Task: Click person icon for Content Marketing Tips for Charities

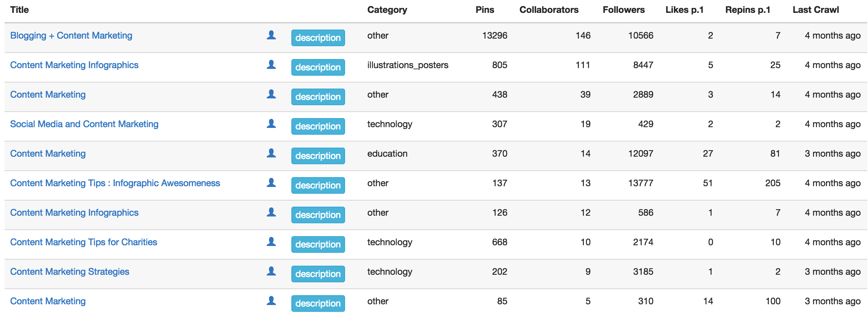Action: click(x=271, y=242)
